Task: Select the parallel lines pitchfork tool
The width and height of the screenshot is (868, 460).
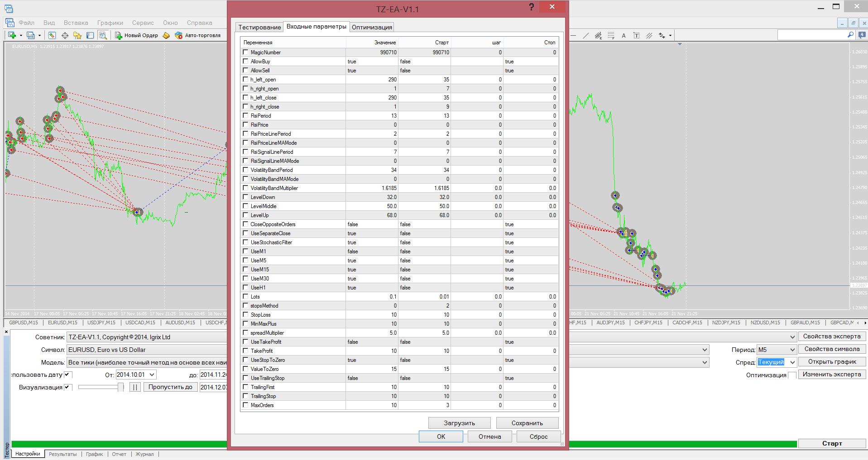Action: 649,35
